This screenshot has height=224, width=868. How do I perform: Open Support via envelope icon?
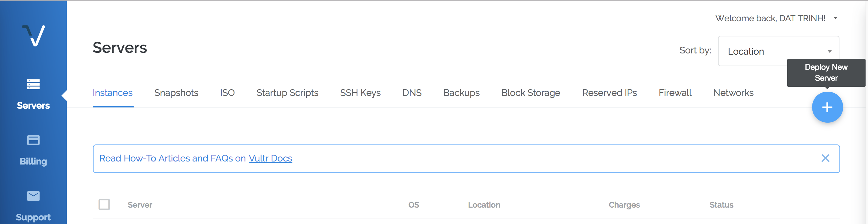pyautogui.click(x=33, y=196)
